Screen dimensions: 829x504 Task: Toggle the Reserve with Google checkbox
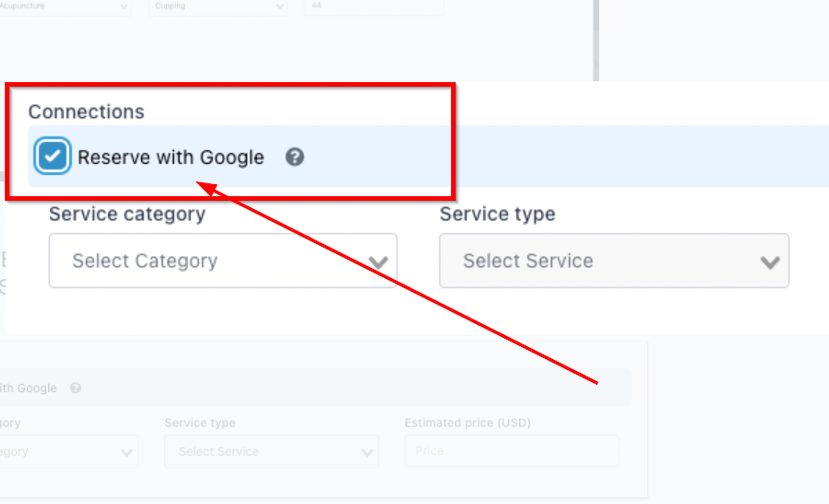pyautogui.click(x=52, y=156)
